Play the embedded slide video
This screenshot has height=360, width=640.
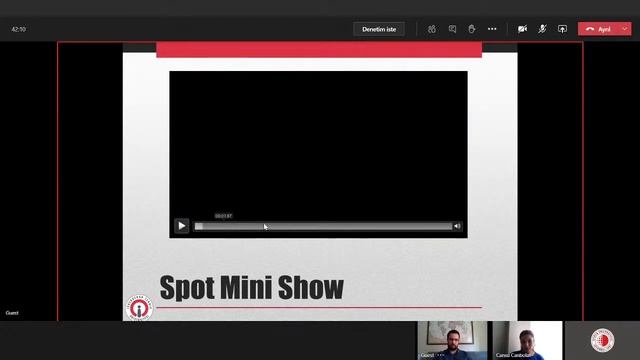click(x=182, y=226)
